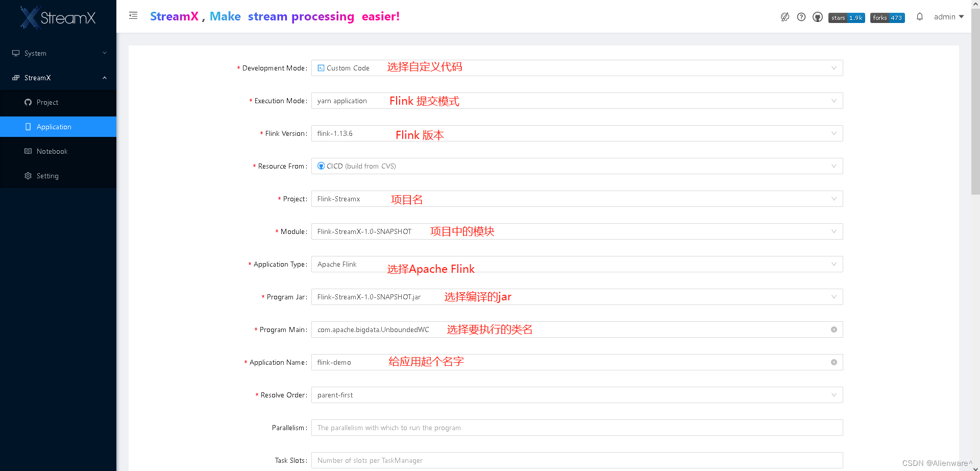
Task: Open the Module dropdown
Action: tap(577, 231)
